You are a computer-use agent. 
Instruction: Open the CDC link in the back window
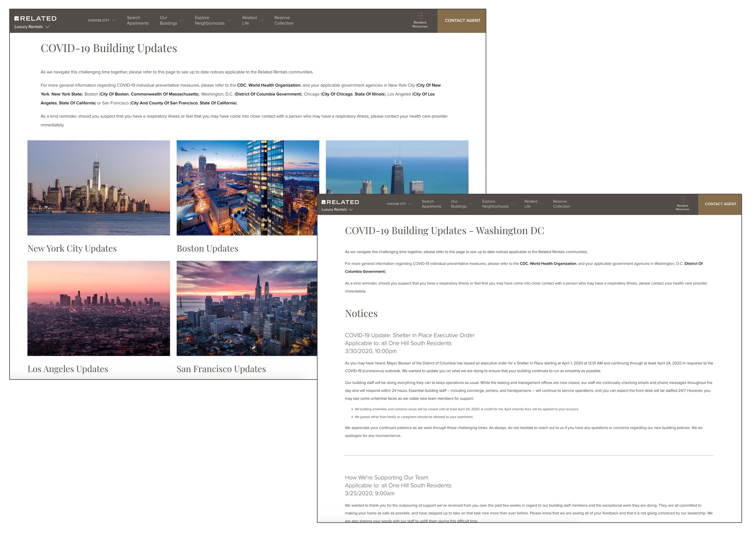241,85
